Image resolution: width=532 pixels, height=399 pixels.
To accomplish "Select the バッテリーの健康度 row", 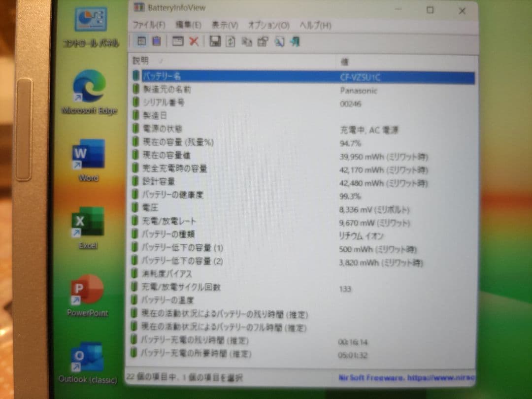I will click(172, 195).
